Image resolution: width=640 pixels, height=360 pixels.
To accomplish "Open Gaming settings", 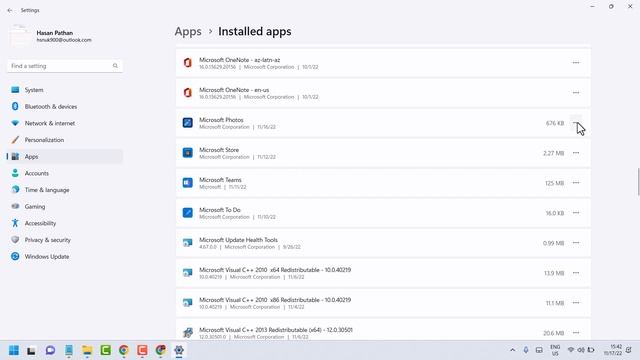I will tap(64, 207).
